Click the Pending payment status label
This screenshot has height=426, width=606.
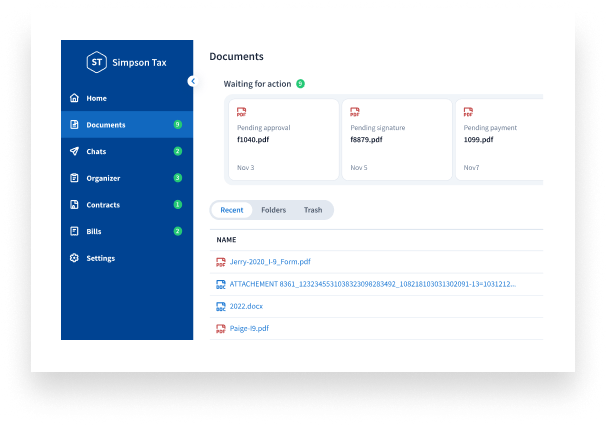pyautogui.click(x=490, y=128)
